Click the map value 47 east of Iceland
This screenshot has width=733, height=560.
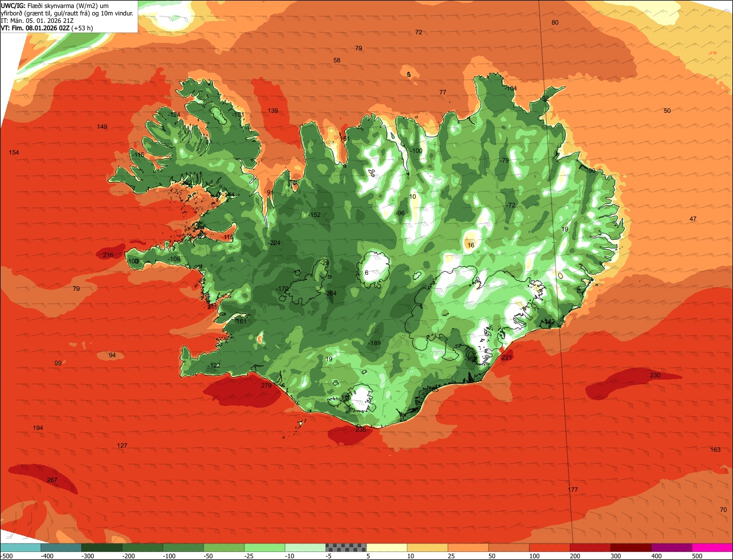point(693,219)
